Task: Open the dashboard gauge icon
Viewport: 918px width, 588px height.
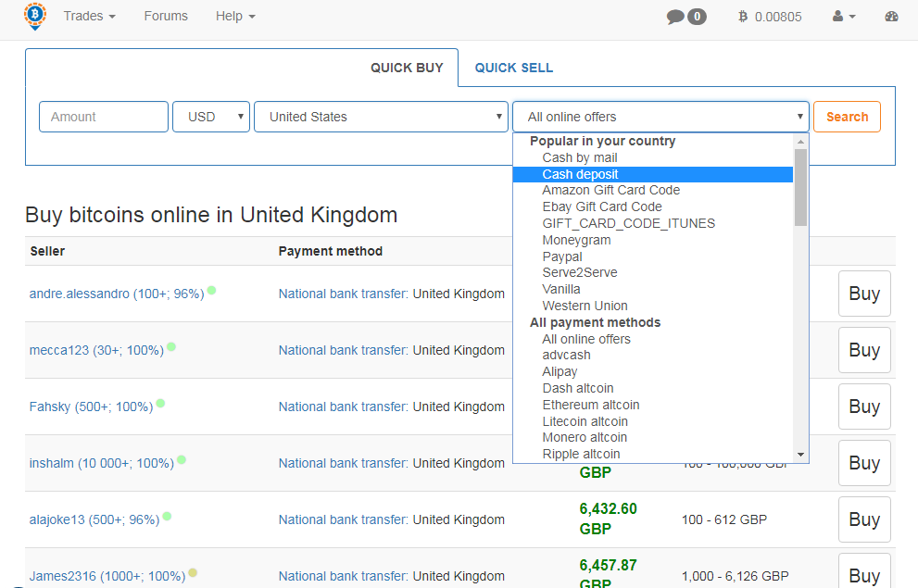Action: pyautogui.click(x=891, y=17)
